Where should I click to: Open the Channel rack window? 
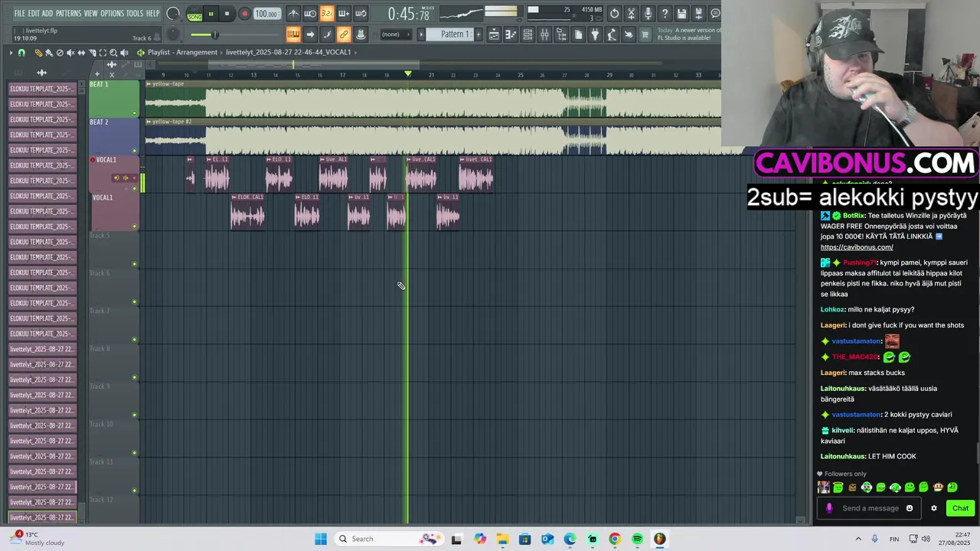pos(528,34)
